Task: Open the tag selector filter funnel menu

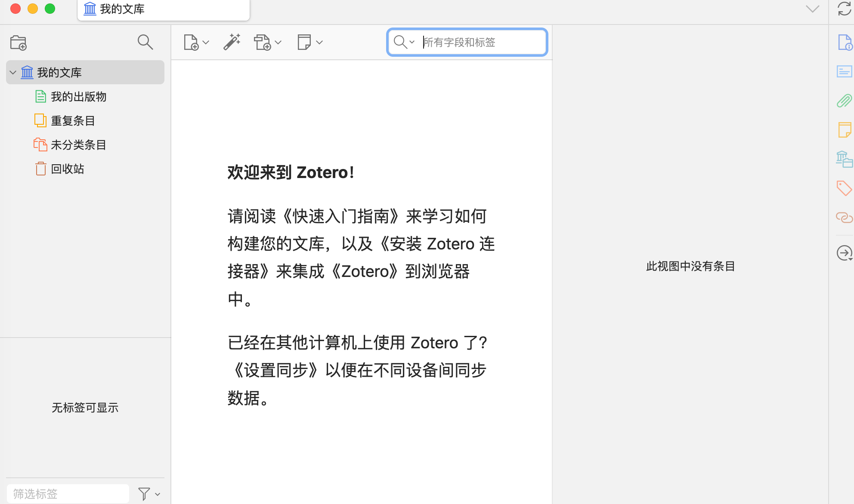Action: (149, 494)
